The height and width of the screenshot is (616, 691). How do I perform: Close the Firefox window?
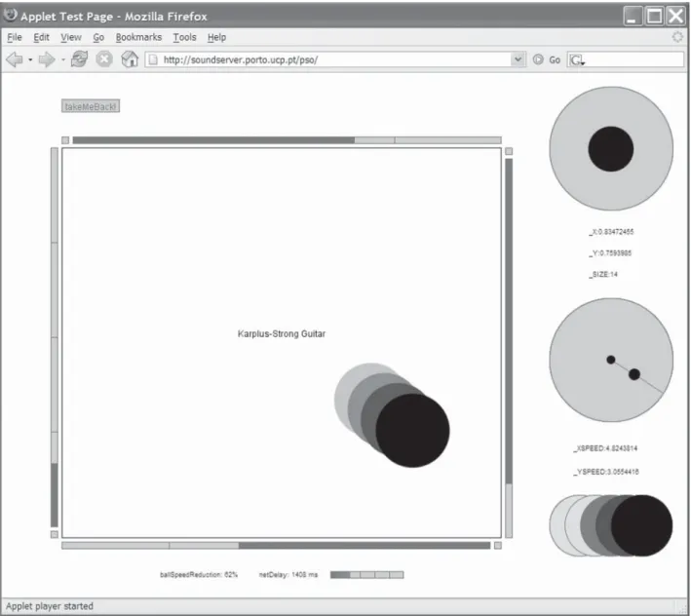click(x=675, y=17)
